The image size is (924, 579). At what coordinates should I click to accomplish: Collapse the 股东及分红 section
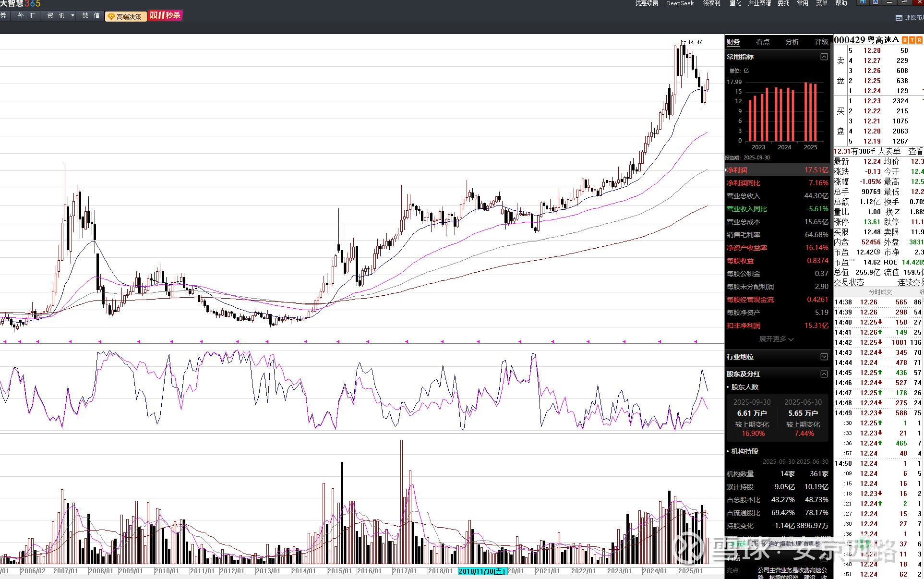[x=824, y=374]
